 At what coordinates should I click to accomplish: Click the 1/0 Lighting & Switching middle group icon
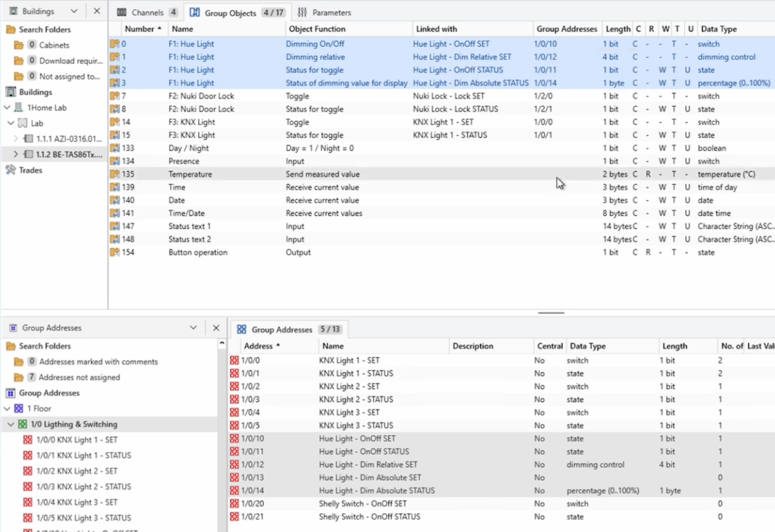tap(22, 424)
